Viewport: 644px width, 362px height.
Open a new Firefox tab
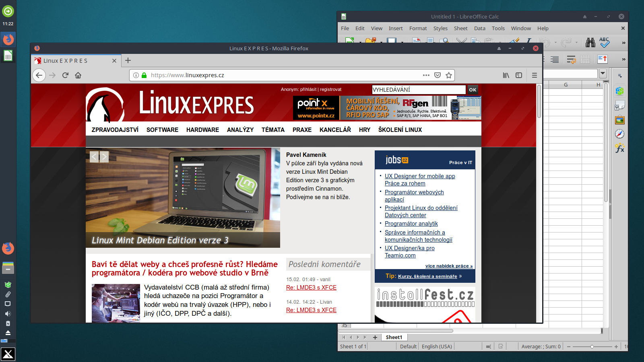(x=128, y=60)
